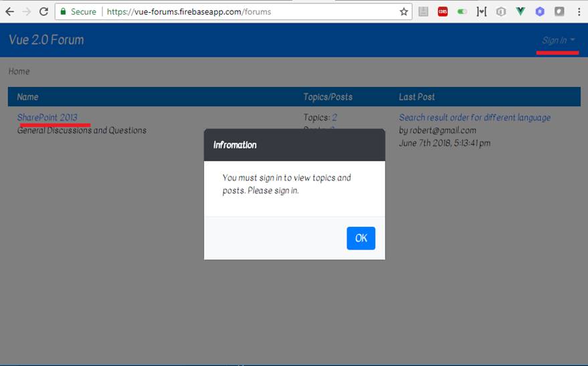Click the 'You must sign in' dialog message
588x366 pixels.
coord(286,184)
